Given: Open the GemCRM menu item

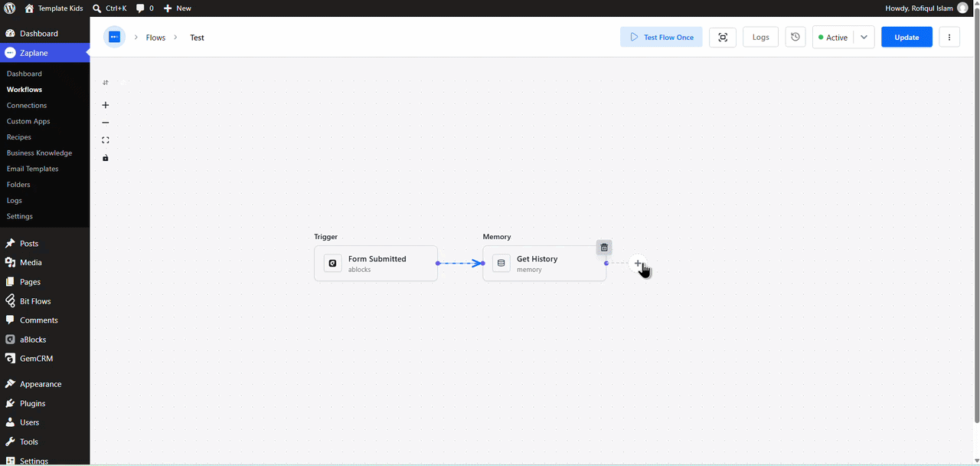Looking at the screenshot, I should coord(44,359).
